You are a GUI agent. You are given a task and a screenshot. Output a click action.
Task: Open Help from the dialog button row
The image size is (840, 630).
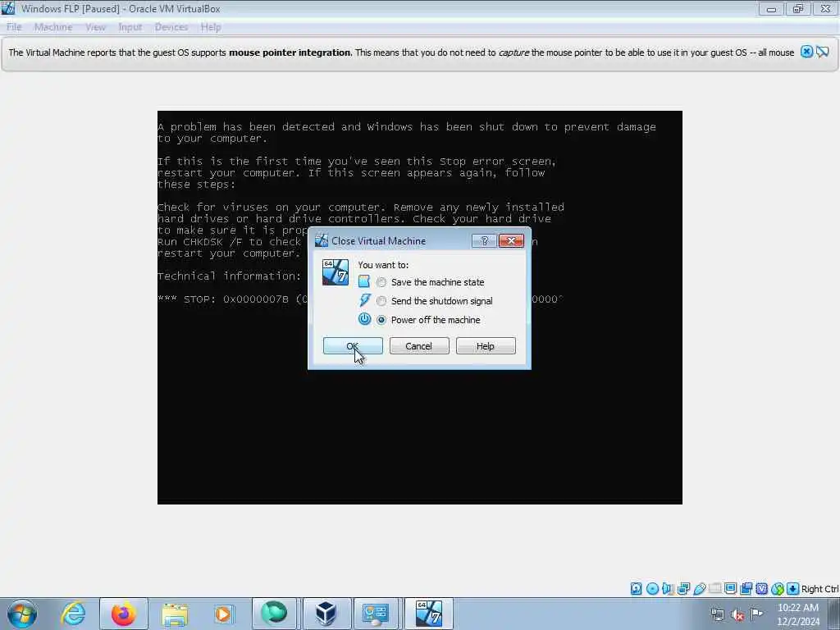click(x=486, y=346)
